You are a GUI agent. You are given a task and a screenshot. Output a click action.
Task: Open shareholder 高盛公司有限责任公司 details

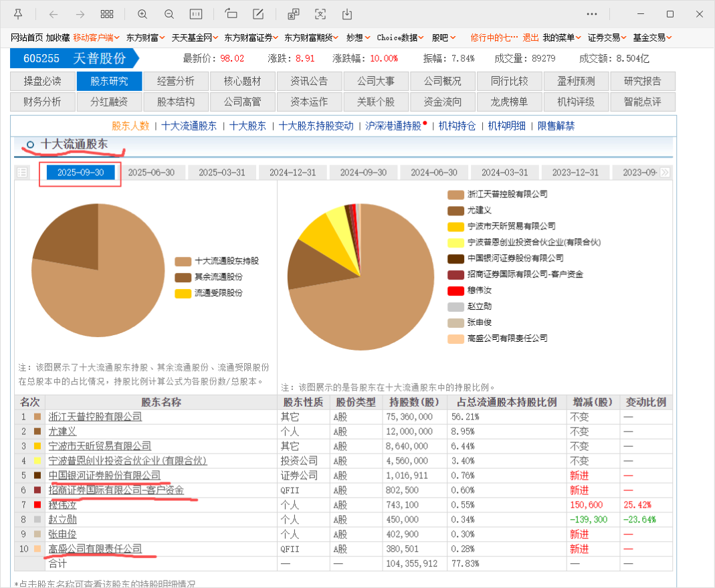(x=95, y=549)
